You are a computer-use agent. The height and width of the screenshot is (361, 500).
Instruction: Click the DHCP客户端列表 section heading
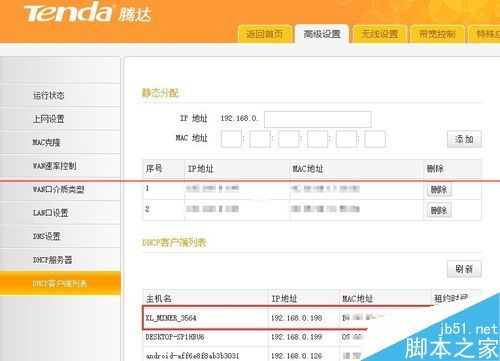(174, 242)
